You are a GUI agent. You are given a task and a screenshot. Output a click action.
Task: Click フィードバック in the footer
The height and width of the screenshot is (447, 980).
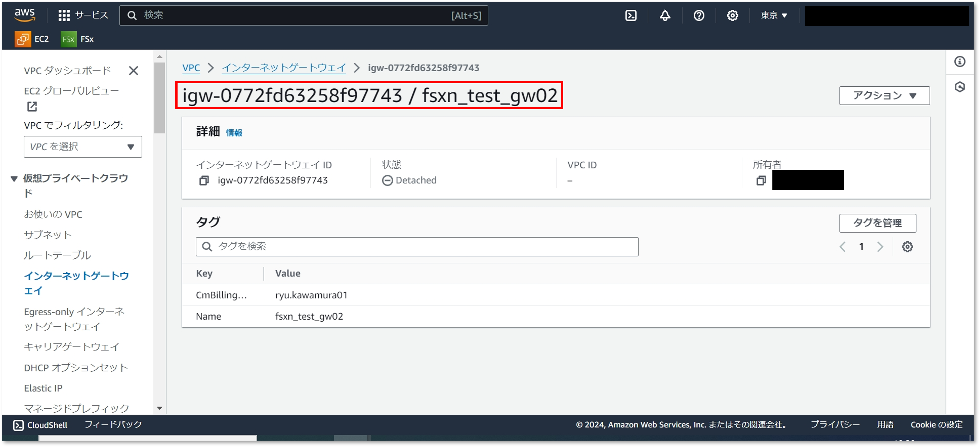click(x=113, y=424)
